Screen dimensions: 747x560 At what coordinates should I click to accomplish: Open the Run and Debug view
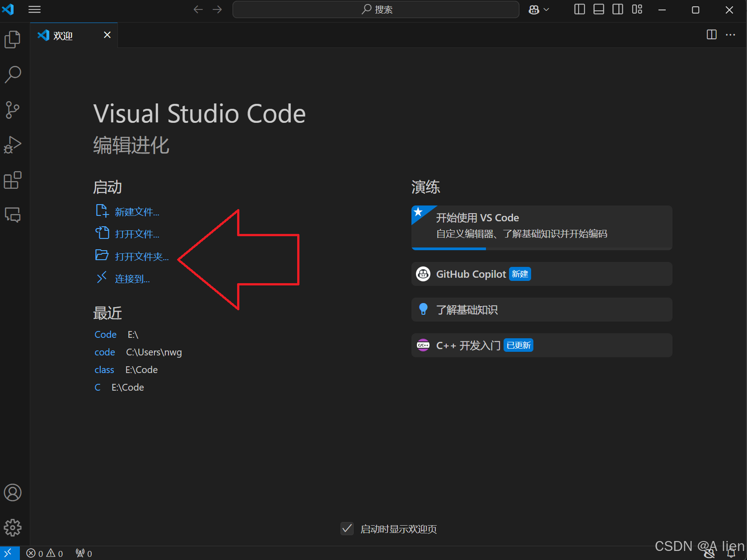(x=13, y=145)
